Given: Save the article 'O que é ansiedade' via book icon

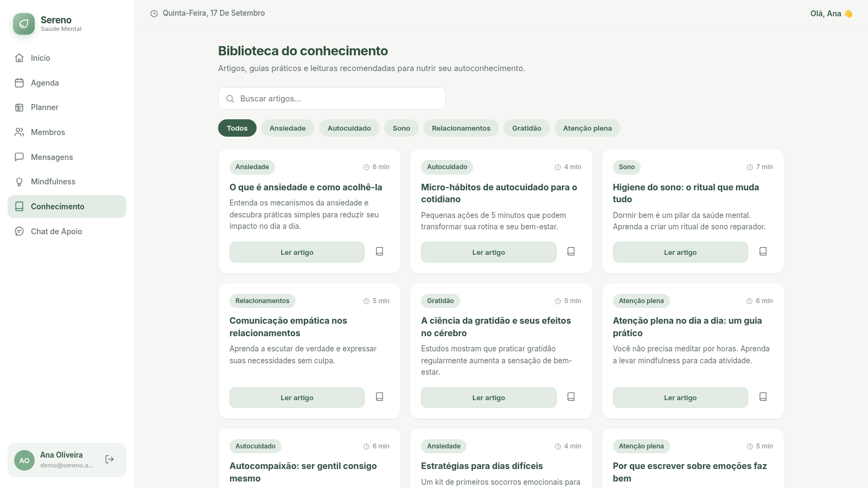Looking at the screenshot, I should click(380, 252).
